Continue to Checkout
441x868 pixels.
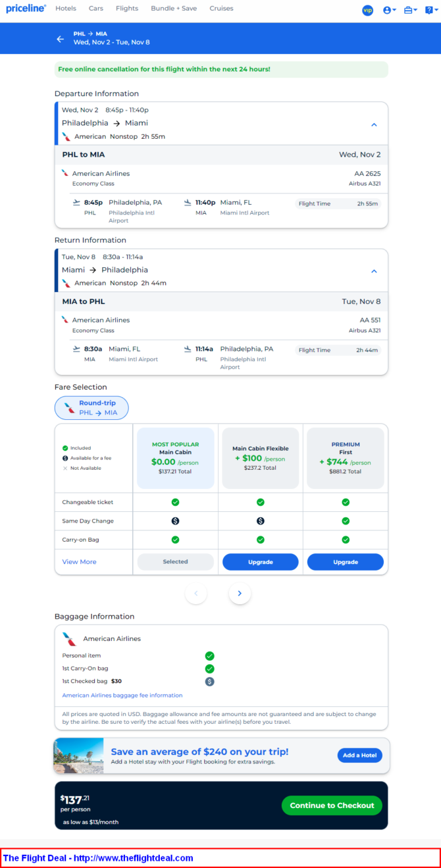point(332,805)
